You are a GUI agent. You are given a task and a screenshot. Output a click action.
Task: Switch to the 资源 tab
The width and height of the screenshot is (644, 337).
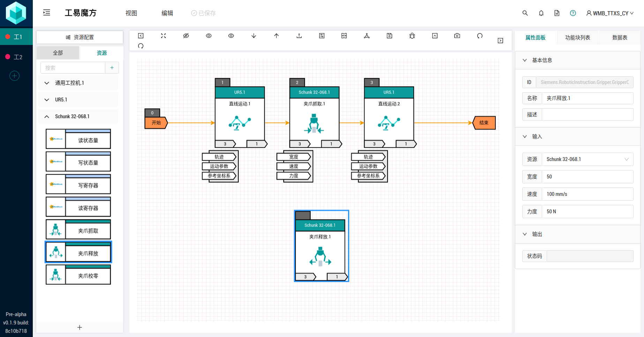102,53
